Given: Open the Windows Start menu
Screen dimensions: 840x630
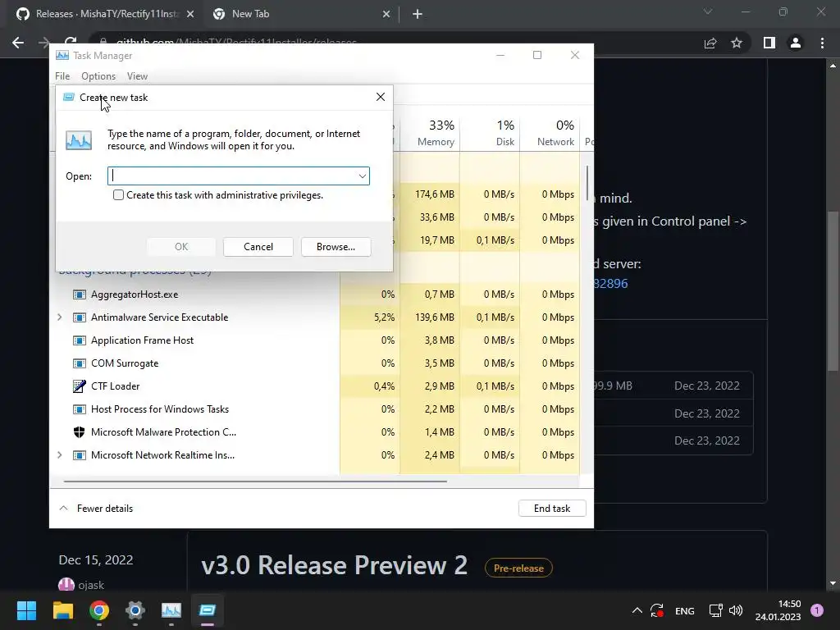Looking at the screenshot, I should 26,610.
